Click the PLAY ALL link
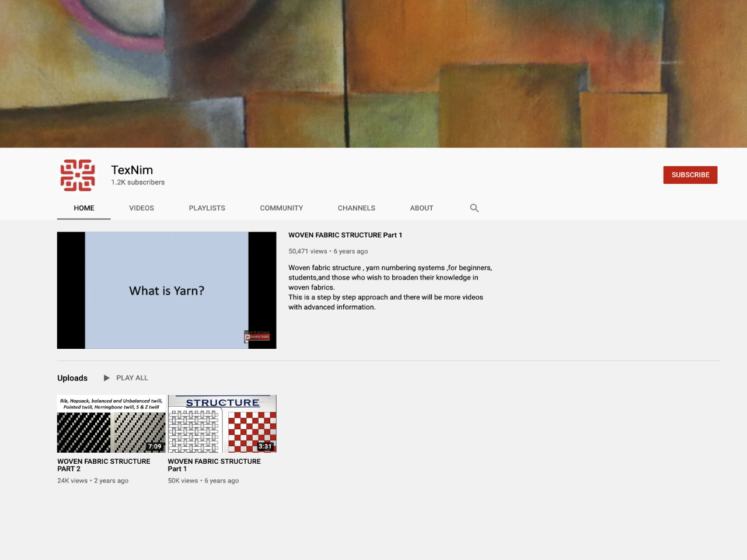747x560 pixels. pos(132,378)
